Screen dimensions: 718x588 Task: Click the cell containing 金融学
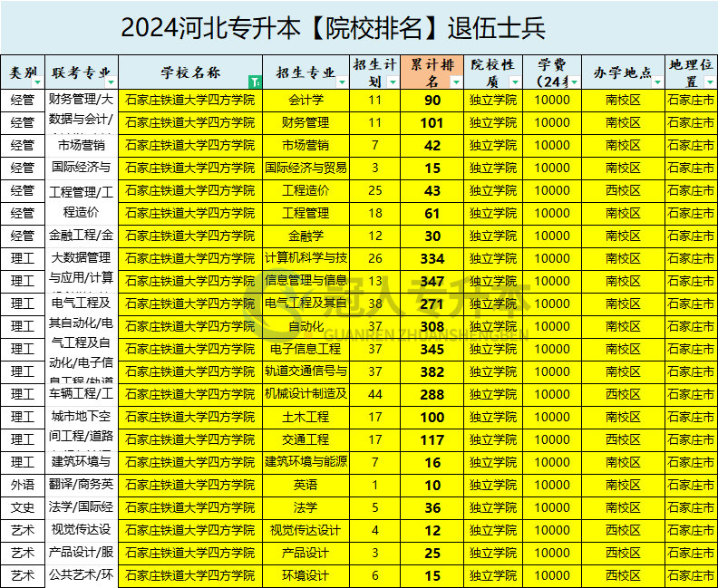tap(306, 236)
